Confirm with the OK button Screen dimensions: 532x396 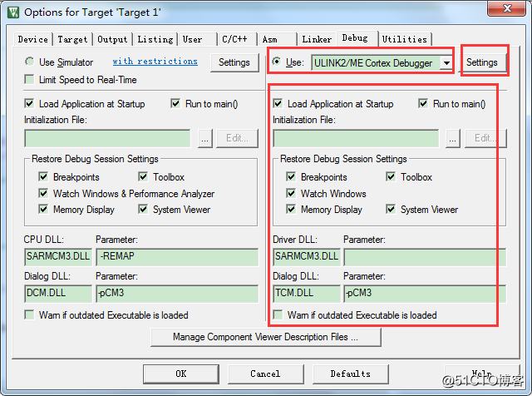[181, 374]
